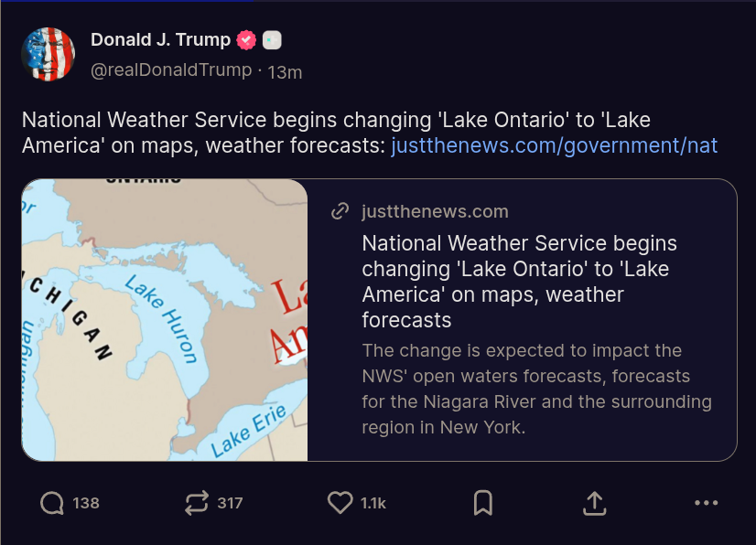Open the Great Lakes map thumbnail

165,320
